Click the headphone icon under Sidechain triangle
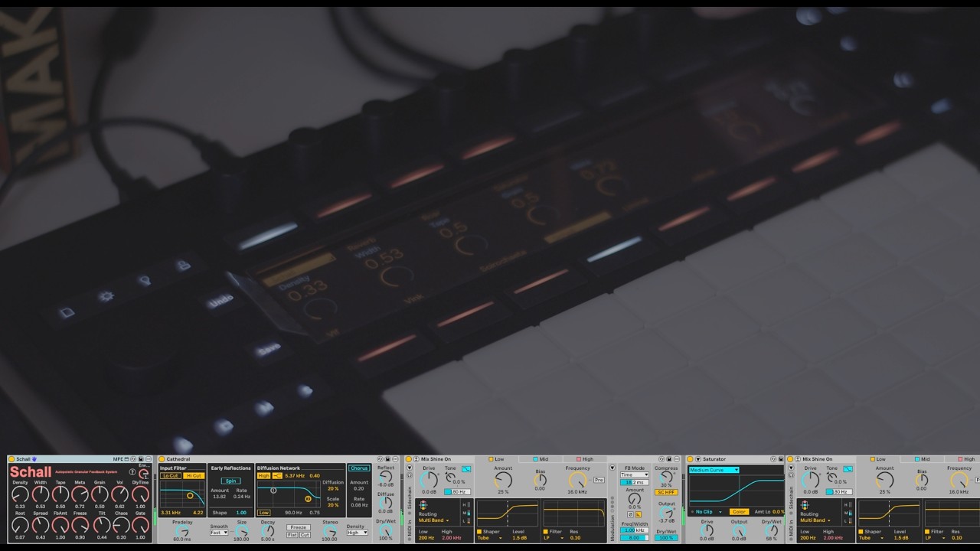The image size is (980, 551). (409, 474)
